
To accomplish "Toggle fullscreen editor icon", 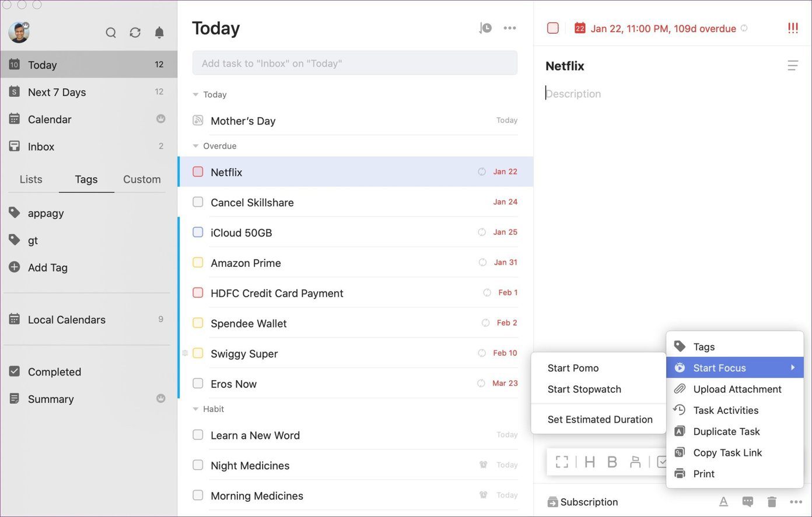I will tap(562, 462).
